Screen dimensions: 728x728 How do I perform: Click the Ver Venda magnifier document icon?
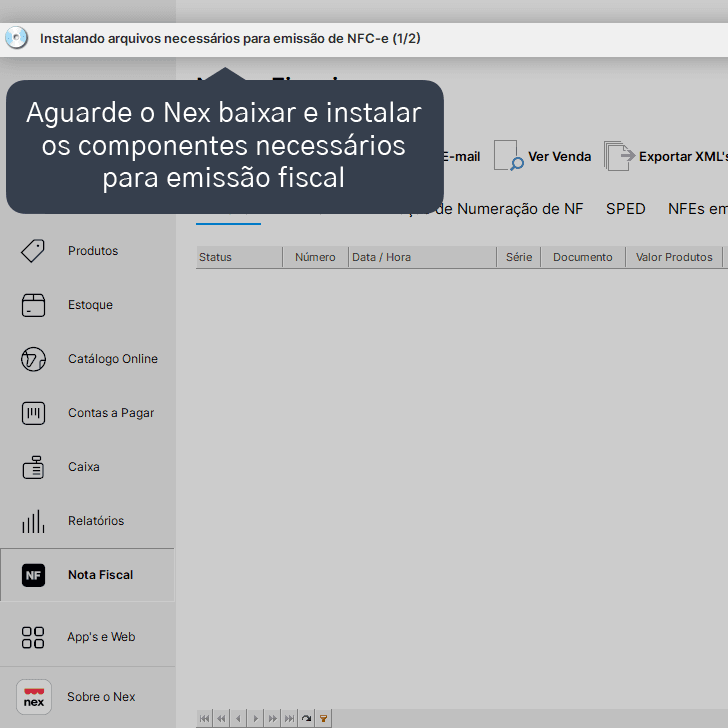(x=508, y=156)
